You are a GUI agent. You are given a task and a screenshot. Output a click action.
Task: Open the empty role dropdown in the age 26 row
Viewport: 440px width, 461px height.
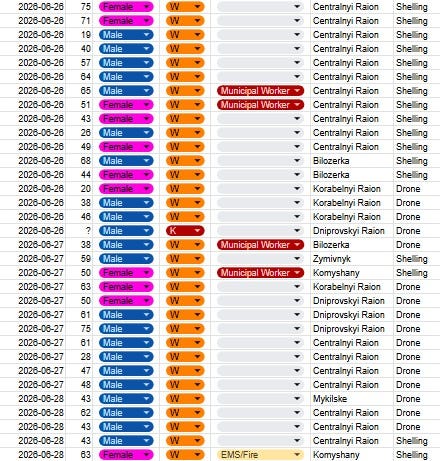tap(260, 133)
